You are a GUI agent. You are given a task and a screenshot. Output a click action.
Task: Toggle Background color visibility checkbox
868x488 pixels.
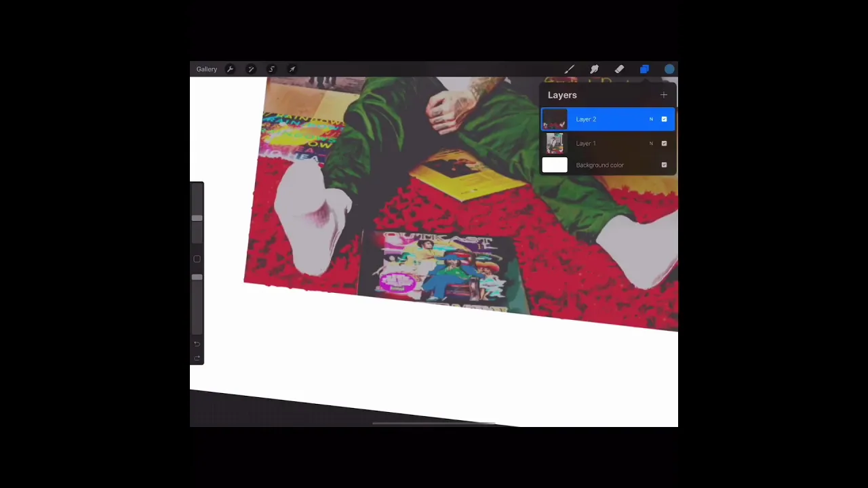[x=664, y=165]
